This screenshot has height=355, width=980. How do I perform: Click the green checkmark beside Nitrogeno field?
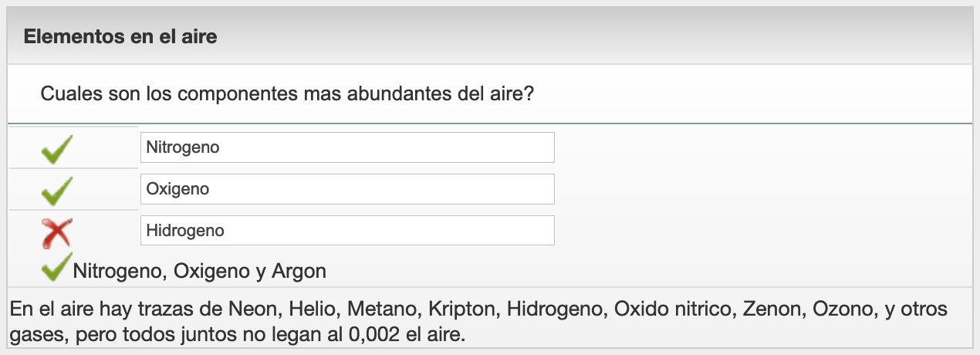tap(57, 149)
